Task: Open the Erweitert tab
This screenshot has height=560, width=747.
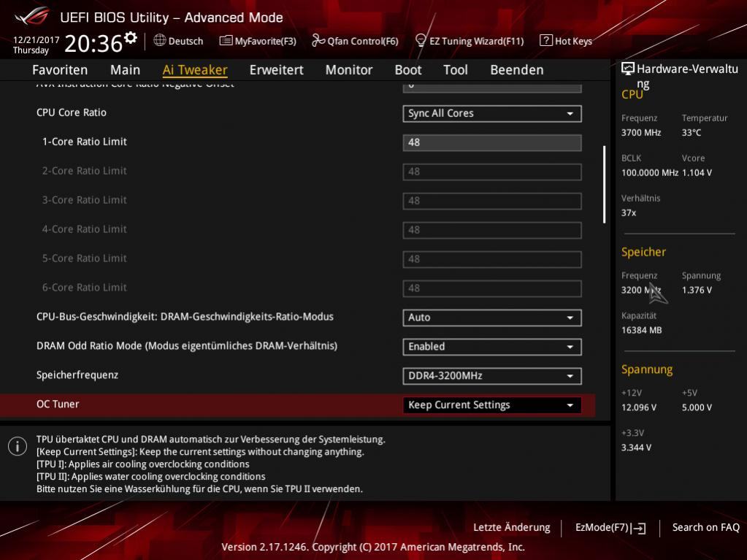Action: pos(276,70)
